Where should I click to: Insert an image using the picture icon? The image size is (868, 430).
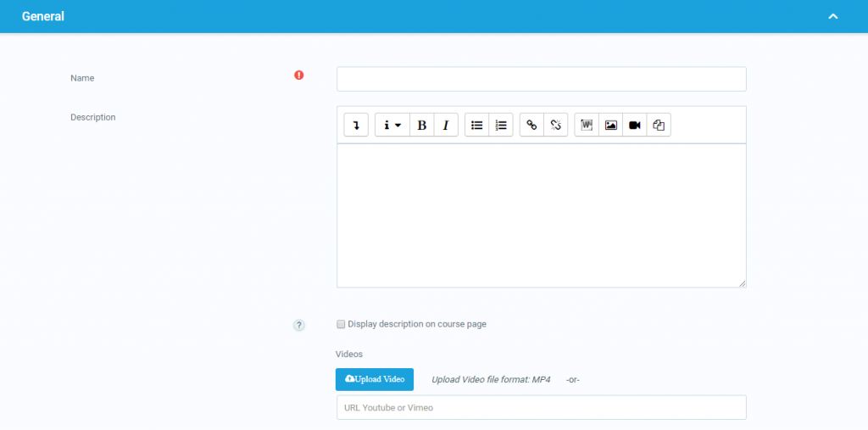pyautogui.click(x=610, y=126)
